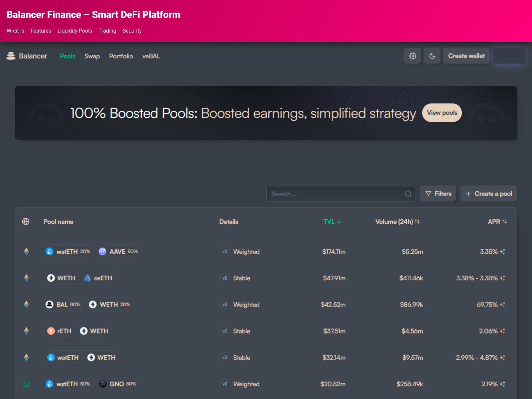This screenshot has width=532, height=399.
Task: Click Create a pool button
Action: tap(488, 194)
